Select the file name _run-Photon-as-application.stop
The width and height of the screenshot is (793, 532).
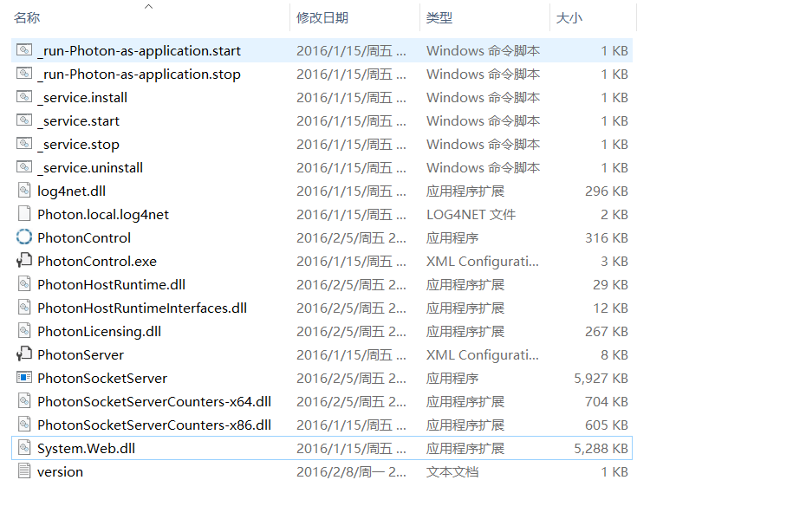139,75
